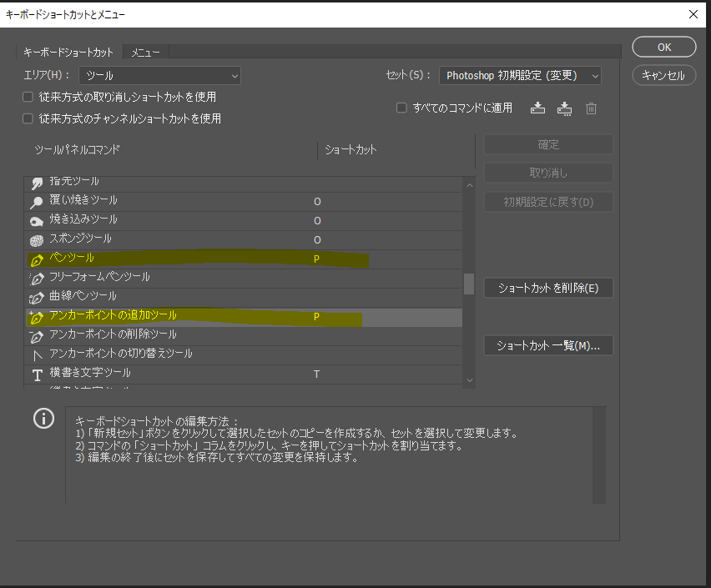Open the エリア dropdown showing ツール
Screen dimensions: 711x588
159,75
